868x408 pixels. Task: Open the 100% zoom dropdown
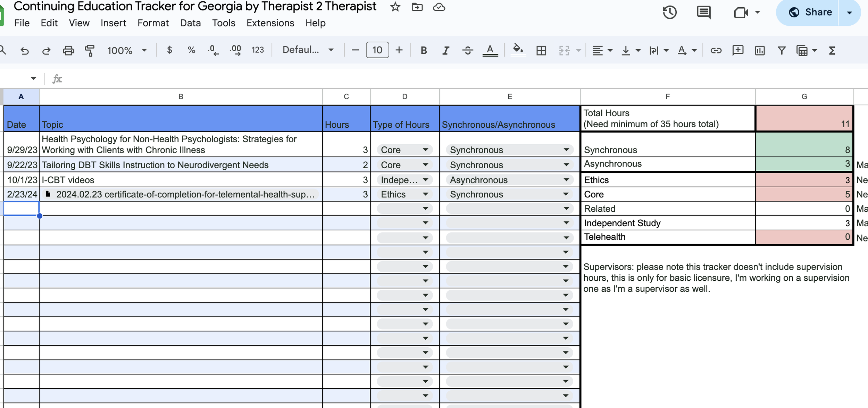tap(127, 50)
